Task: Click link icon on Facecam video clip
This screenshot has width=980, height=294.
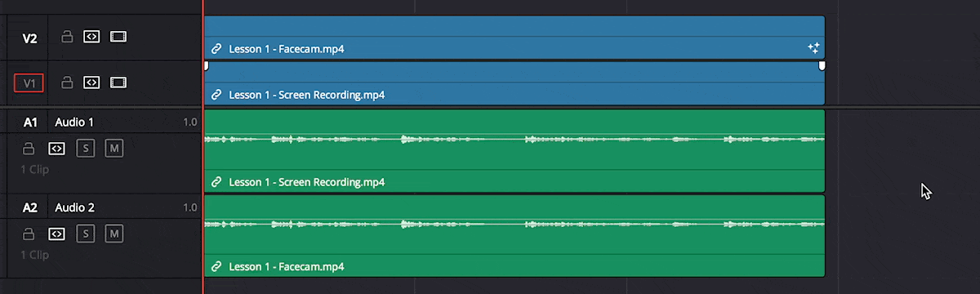Action: point(216,49)
